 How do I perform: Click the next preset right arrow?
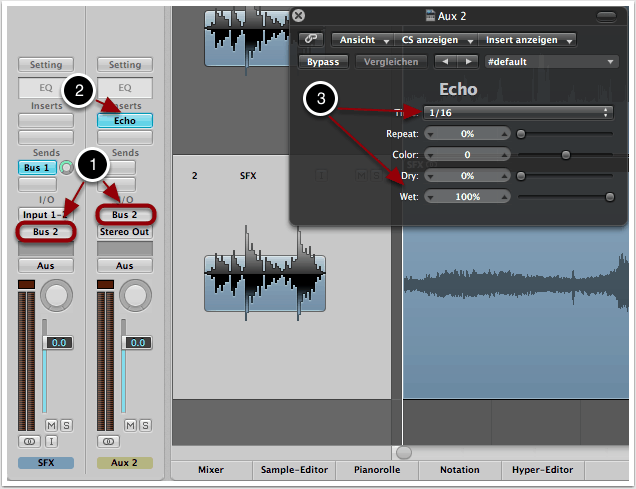(x=467, y=62)
